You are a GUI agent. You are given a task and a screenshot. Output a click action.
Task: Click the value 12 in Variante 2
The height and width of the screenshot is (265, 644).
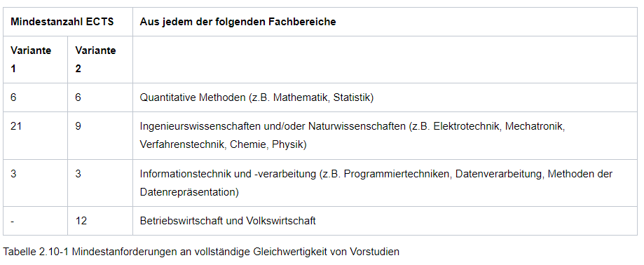click(x=81, y=221)
